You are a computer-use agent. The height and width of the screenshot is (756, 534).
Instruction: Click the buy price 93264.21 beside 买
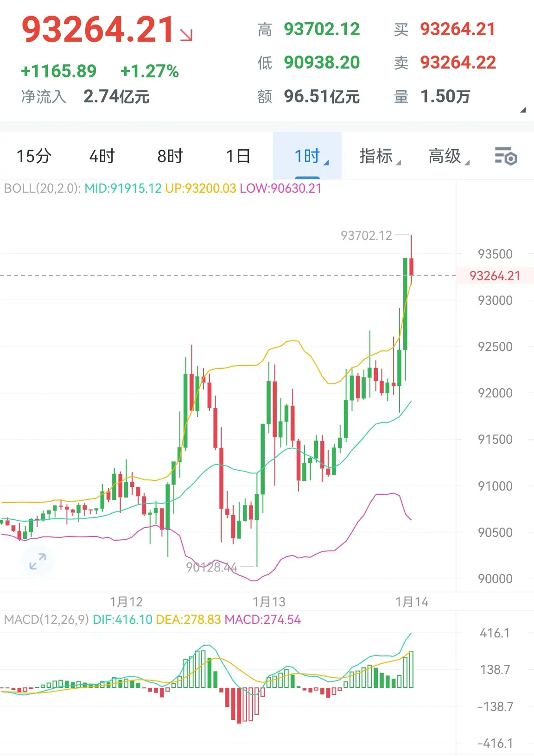(x=458, y=30)
